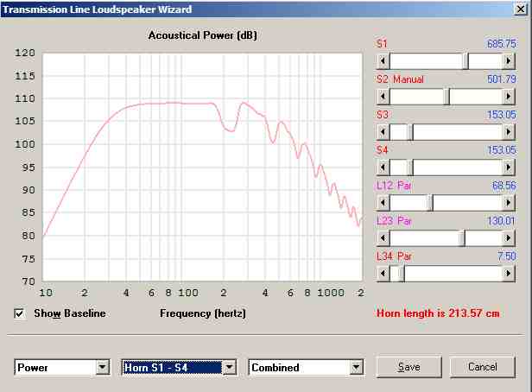
Task: Click the Frequency (hertz) axis label
Action: tap(203, 313)
